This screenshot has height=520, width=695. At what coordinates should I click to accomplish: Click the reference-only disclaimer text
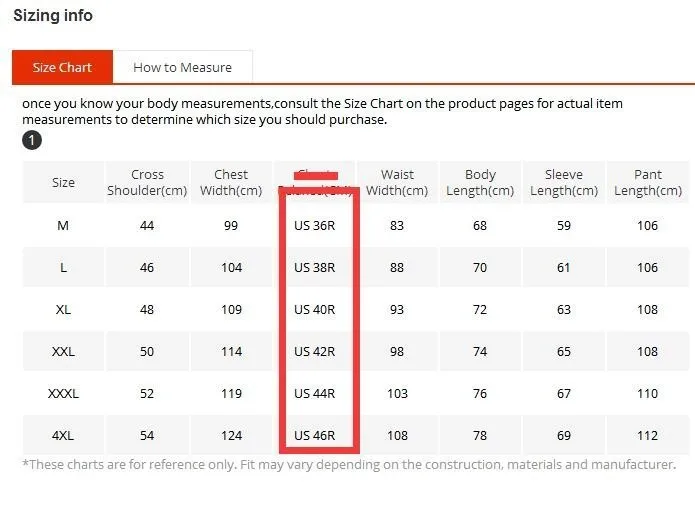349,465
